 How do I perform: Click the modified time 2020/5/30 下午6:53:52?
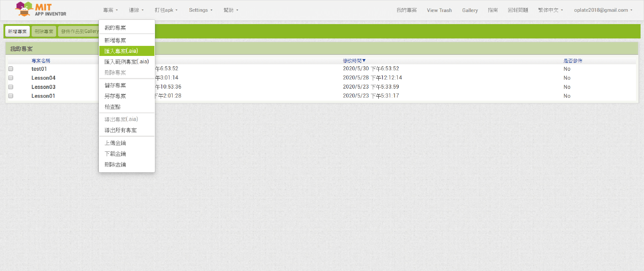click(x=371, y=69)
